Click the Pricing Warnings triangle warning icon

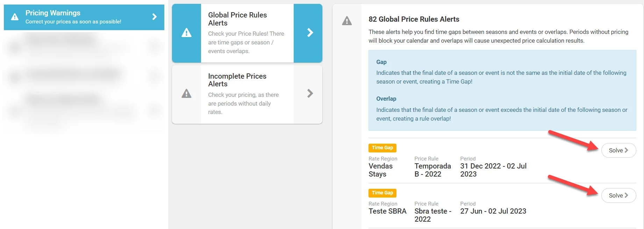15,17
